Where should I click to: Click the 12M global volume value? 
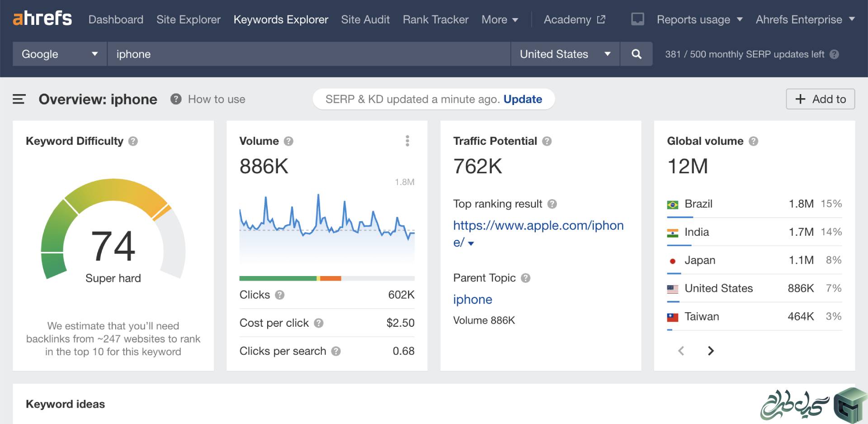tap(688, 167)
